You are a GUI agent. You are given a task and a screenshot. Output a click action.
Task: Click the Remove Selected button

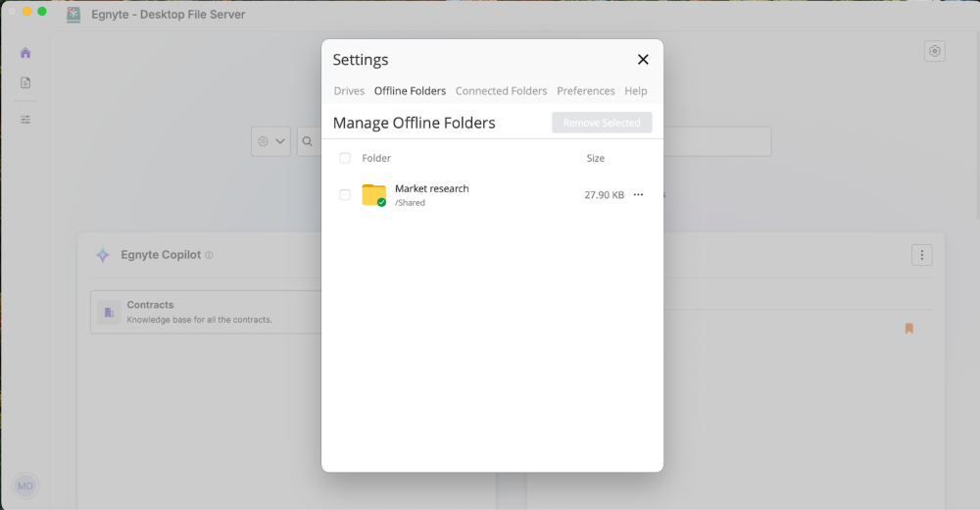(602, 123)
